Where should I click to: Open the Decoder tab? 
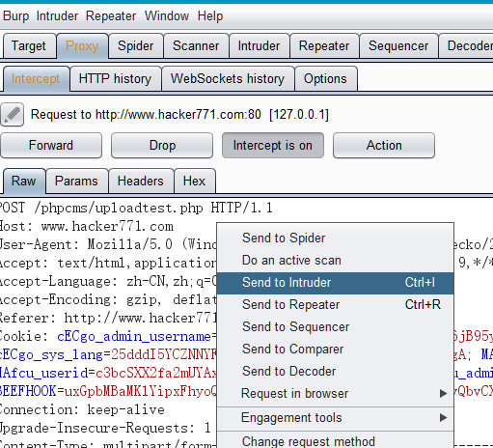(466, 46)
